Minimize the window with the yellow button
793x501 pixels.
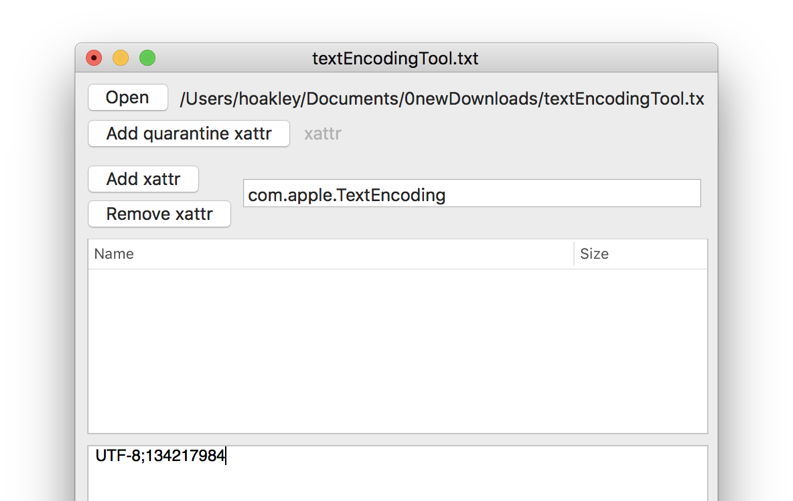(120, 58)
